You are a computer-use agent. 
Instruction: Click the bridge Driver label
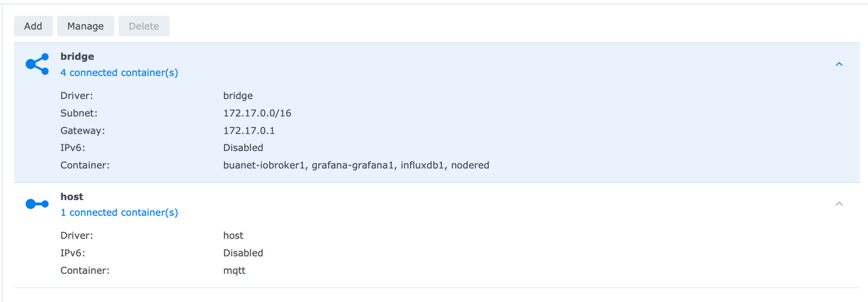tap(77, 95)
